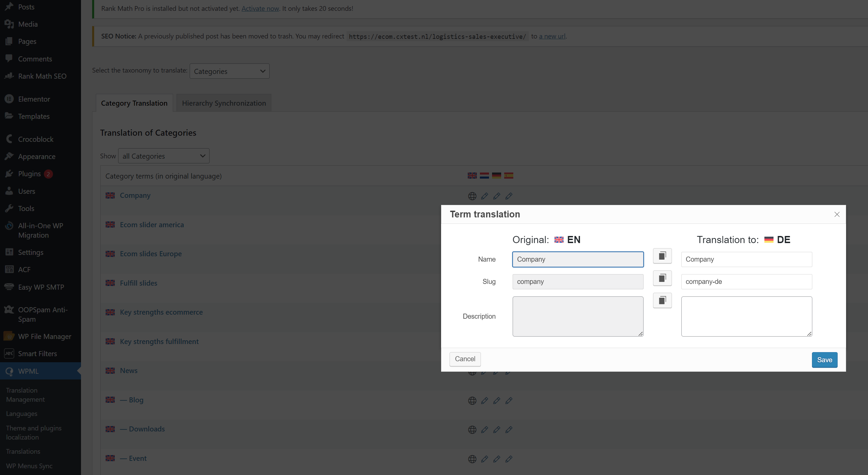Close the Term translation dialog

point(837,214)
